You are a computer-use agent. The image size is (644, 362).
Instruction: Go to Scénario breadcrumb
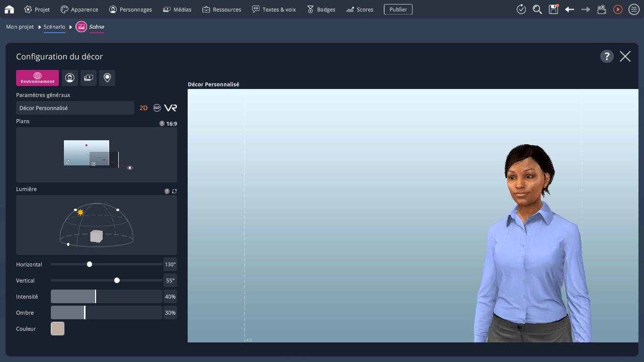(x=54, y=27)
